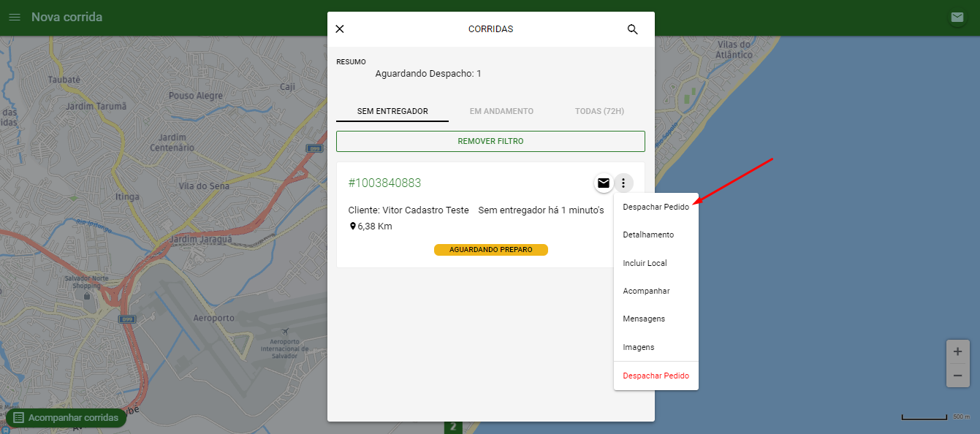Click the REMOVER FILTRO button
Screen dimensions: 980x434
click(490, 141)
